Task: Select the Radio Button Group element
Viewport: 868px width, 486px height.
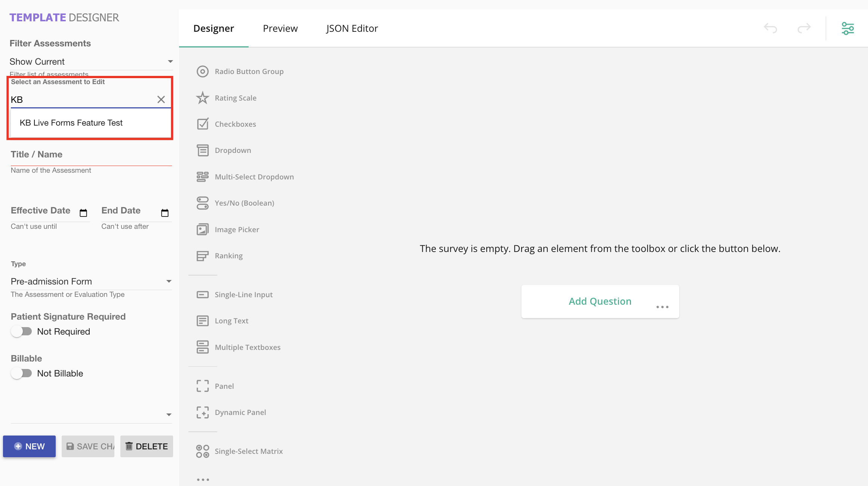Action: point(249,71)
